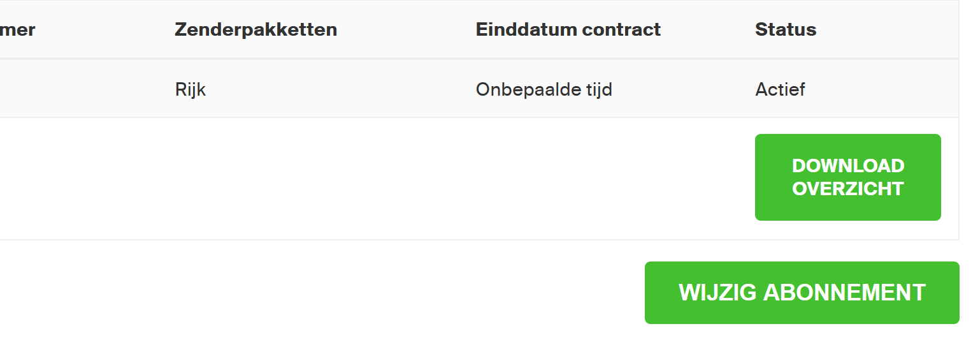The height and width of the screenshot is (354, 980).
Task: Click the truncated column header ending in 'mer'
Action: [x=17, y=29]
